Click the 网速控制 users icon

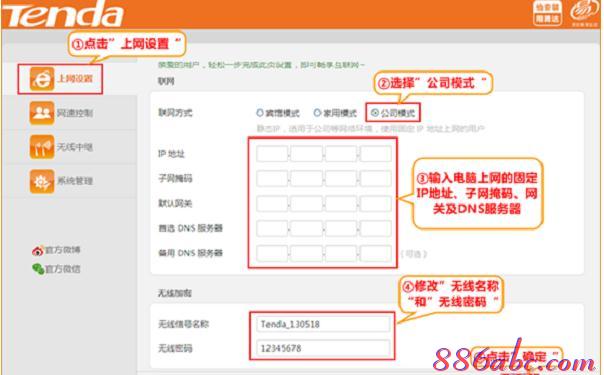(x=42, y=113)
